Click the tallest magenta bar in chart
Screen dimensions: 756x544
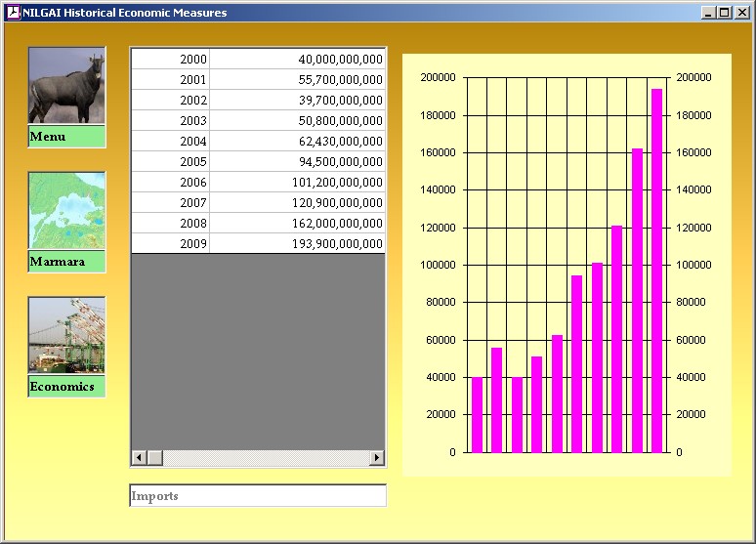pyautogui.click(x=657, y=273)
